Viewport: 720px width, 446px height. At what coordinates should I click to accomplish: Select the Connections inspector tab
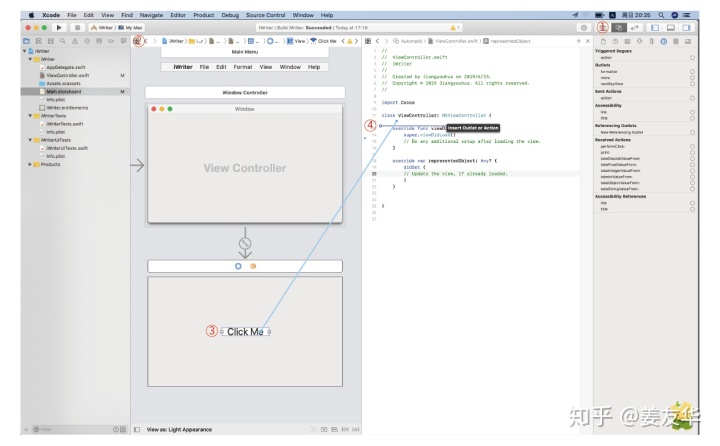(x=664, y=41)
